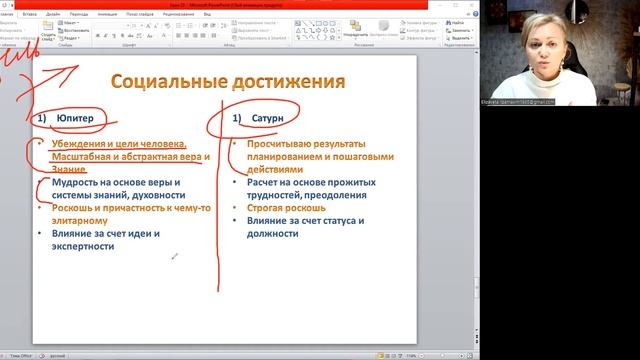
Task: Open the Показ слайдов ribbon tab
Action: [x=140, y=14]
